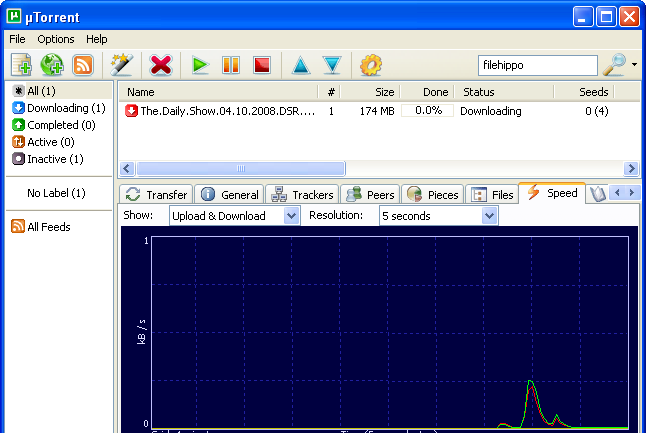Sort by the # column header
646x433 pixels.
click(330, 92)
